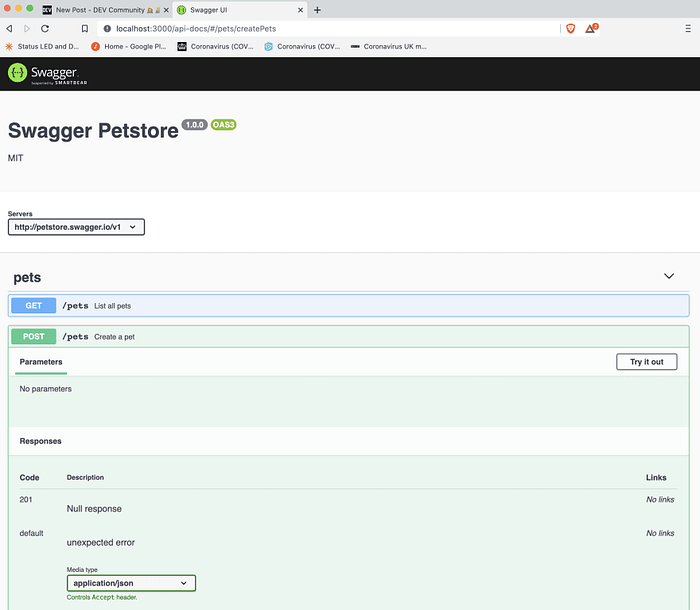Image resolution: width=700 pixels, height=610 pixels.
Task: Click Controls Accept header note
Action: 102,597
